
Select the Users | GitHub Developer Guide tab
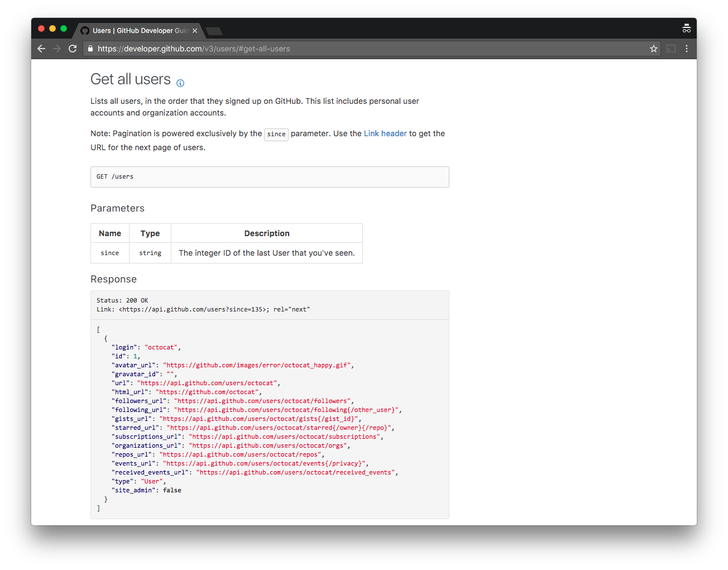140,31
